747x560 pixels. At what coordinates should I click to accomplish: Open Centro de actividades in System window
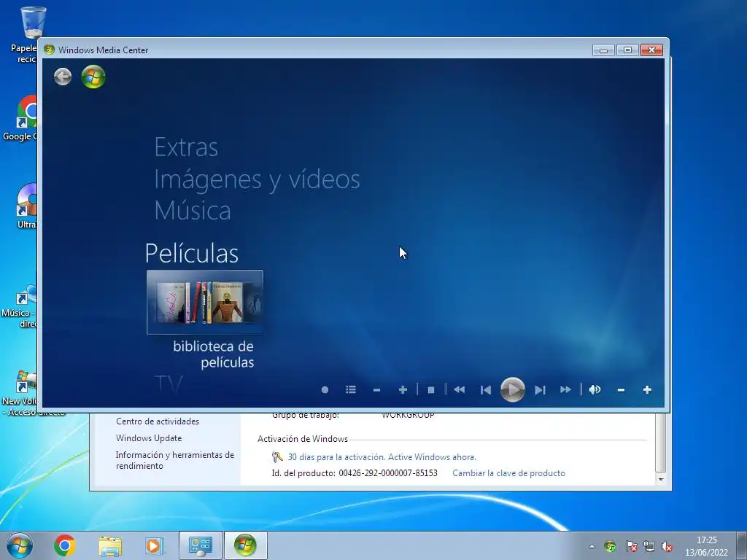tap(158, 421)
